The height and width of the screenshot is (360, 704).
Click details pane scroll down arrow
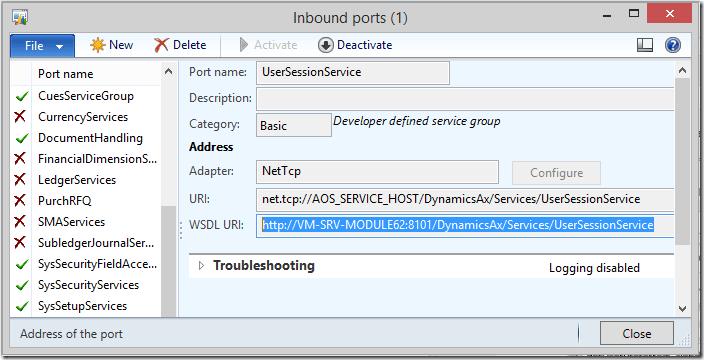point(682,309)
